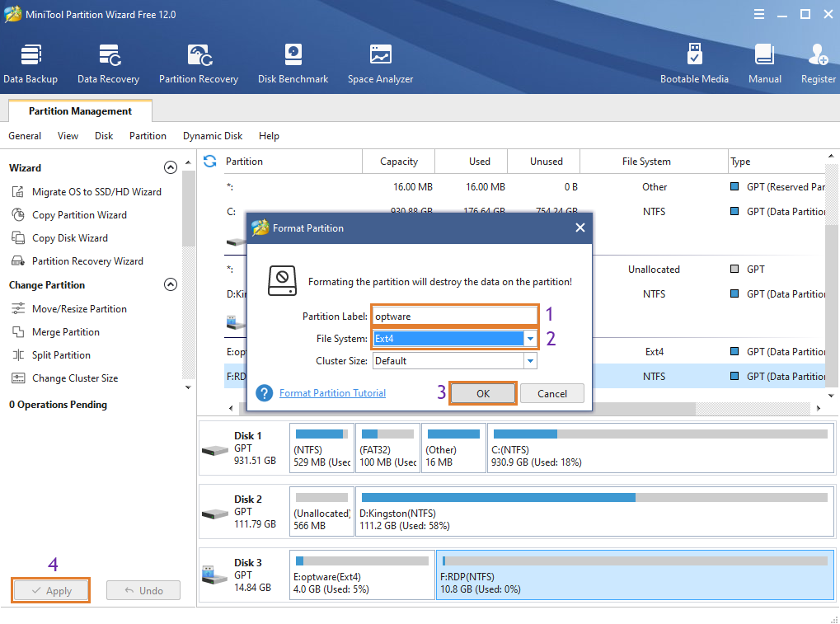Select Migrate OS to SSD/HD Wizard
The height and width of the screenshot is (624, 840).
96,192
